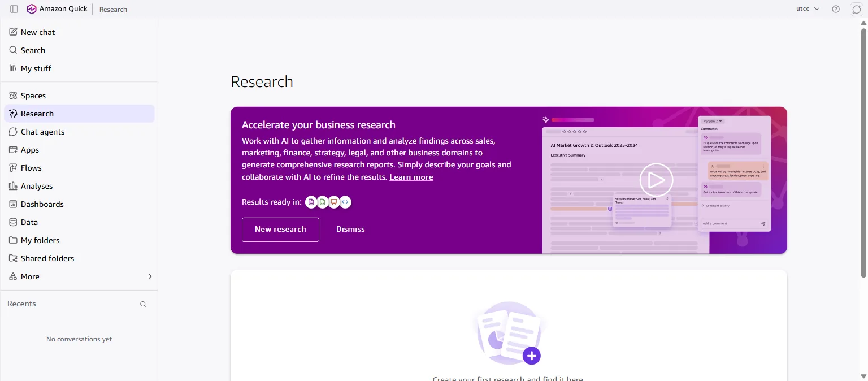Click the Data database icon
868x381 pixels.
tap(14, 222)
